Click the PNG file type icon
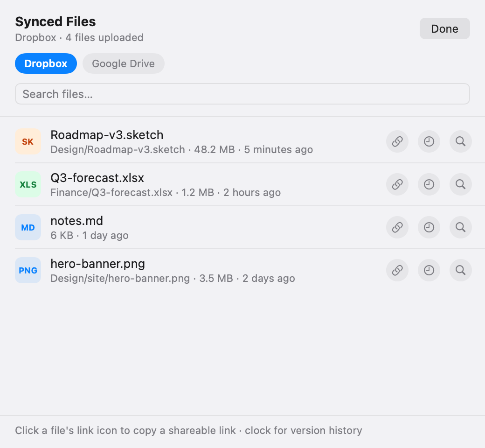The image size is (485, 448). (28, 270)
